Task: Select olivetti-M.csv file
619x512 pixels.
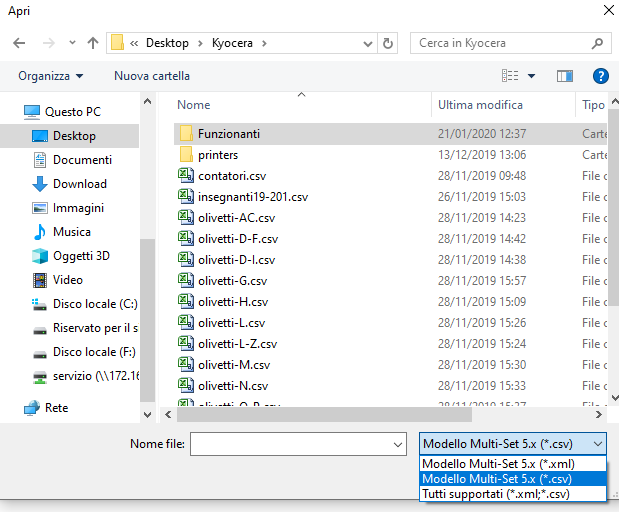Action: pos(234,365)
